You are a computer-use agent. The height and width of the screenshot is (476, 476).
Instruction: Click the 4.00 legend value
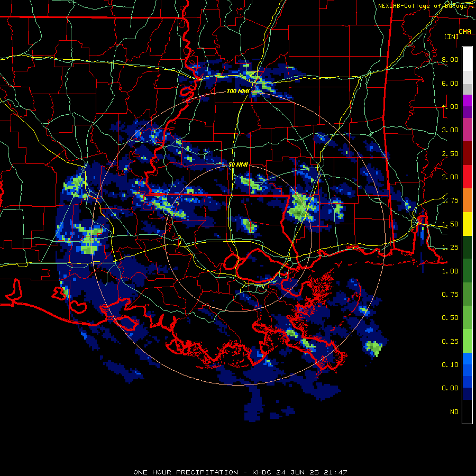click(x=450, y=106)
